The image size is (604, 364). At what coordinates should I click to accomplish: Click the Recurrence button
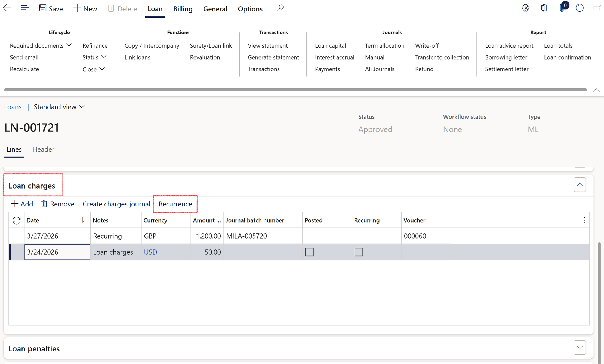coord(175,204)
